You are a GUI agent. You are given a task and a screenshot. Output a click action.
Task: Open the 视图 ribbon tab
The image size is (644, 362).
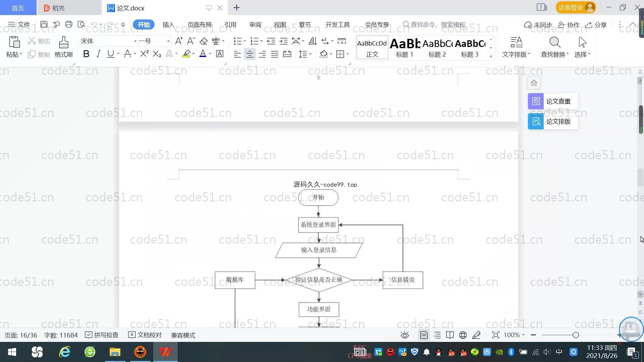tap(280, 25)
